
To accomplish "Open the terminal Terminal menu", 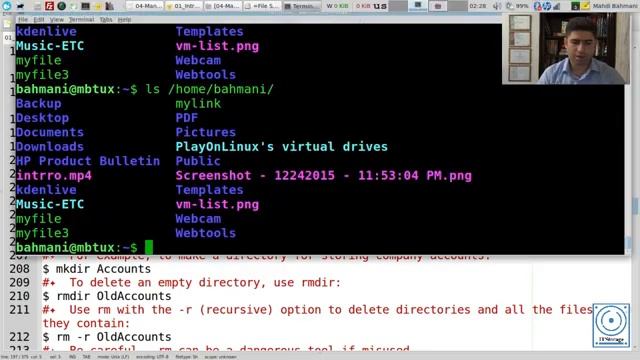I will coord(81,19).
